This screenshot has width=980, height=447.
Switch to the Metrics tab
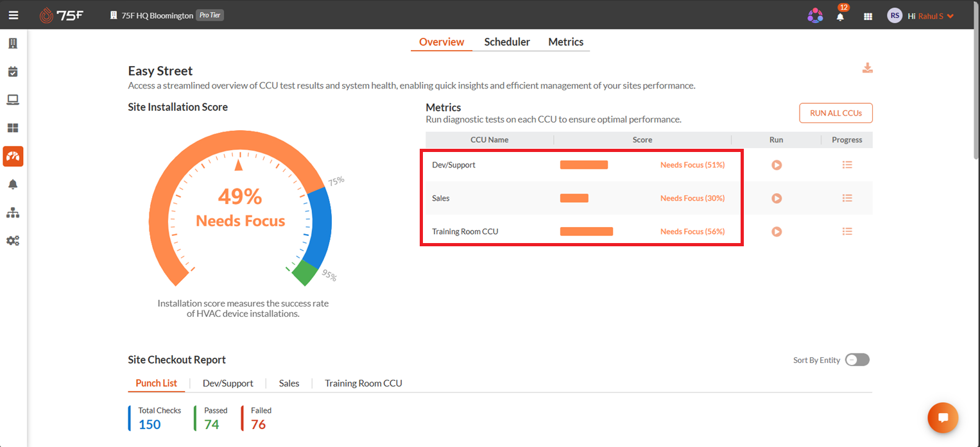pos(565,42)
